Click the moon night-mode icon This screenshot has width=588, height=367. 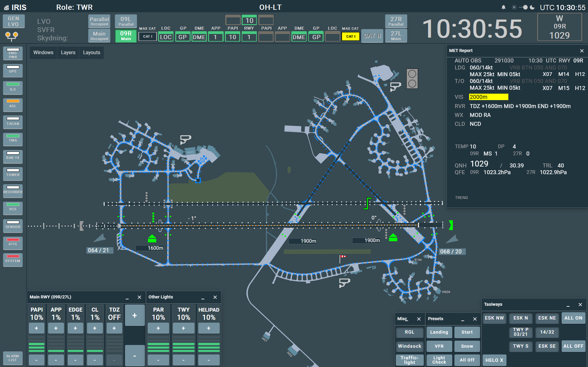coord(533,7)
